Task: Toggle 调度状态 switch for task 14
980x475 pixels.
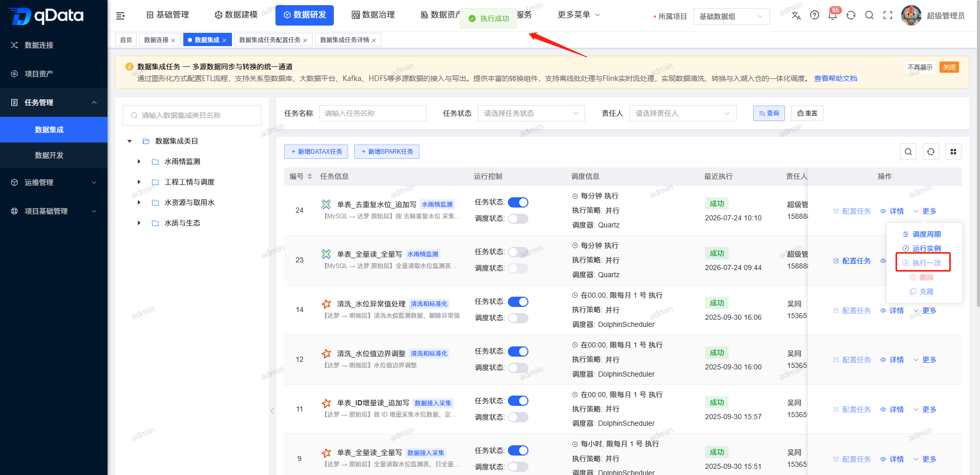Action: coord(518,318)
